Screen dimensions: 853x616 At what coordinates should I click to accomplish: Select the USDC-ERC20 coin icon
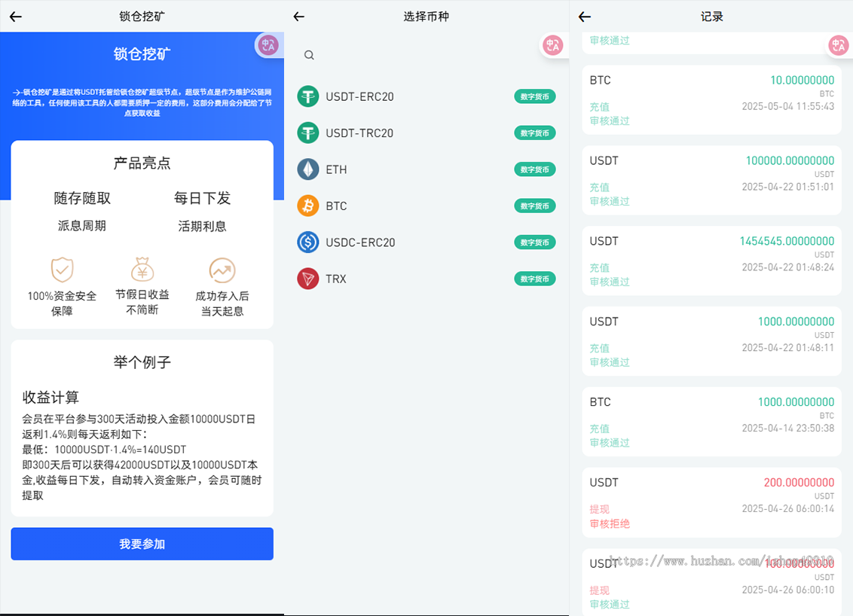coord(308,242)
